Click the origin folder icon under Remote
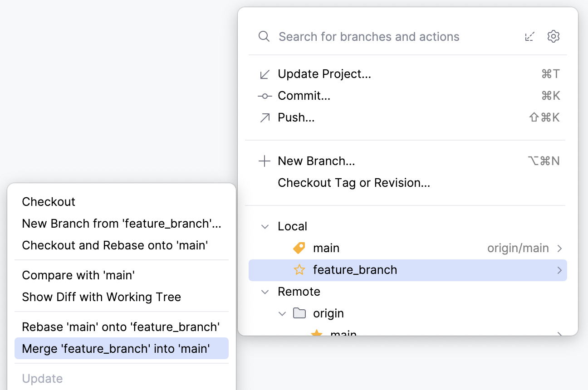This screenshot has width=588, height=390. (x=300, y=313)
